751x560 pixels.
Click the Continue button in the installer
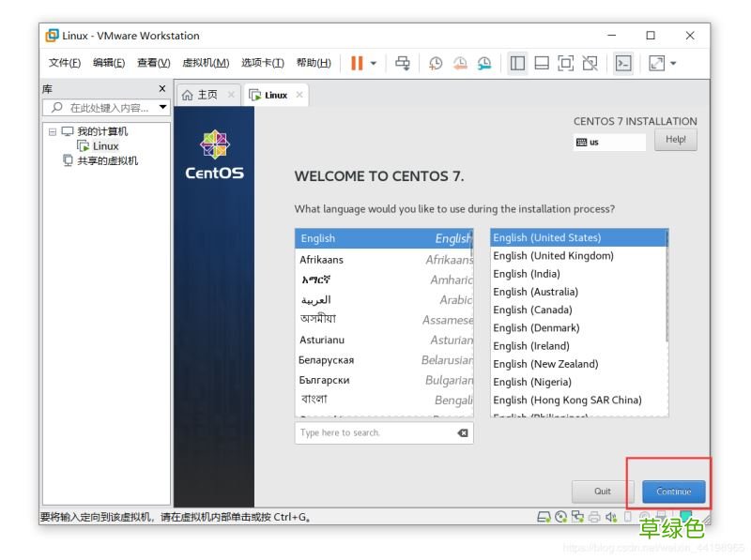(673, 491)
